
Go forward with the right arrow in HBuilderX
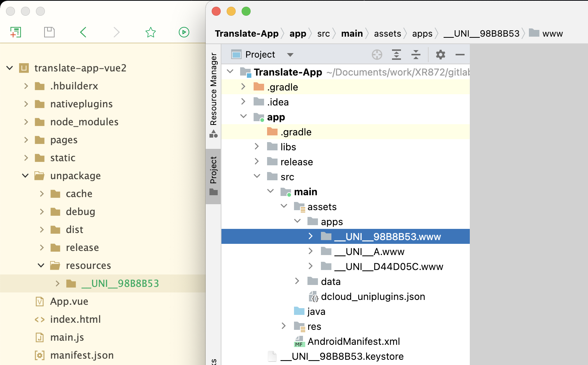coord(117,32)
